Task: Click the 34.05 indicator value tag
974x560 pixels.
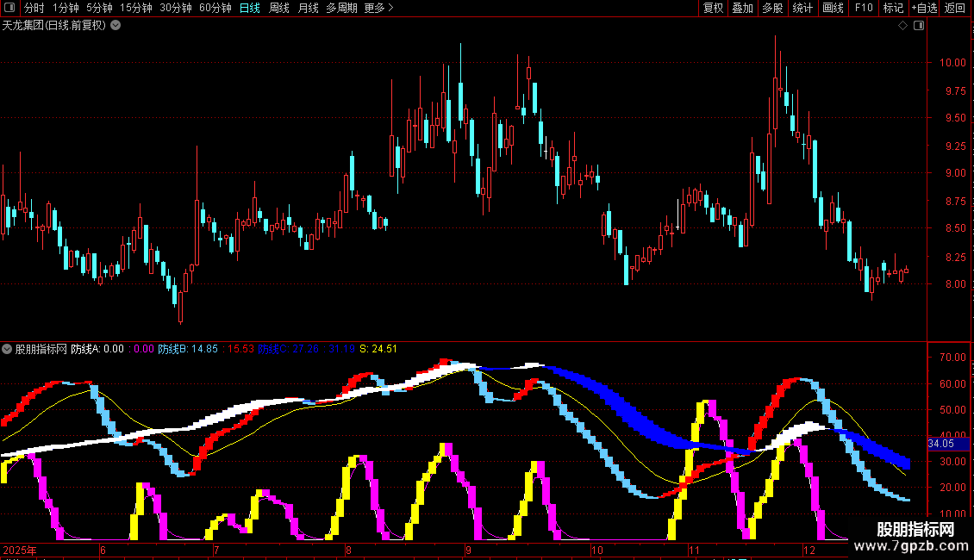Action: click(948, 444)
